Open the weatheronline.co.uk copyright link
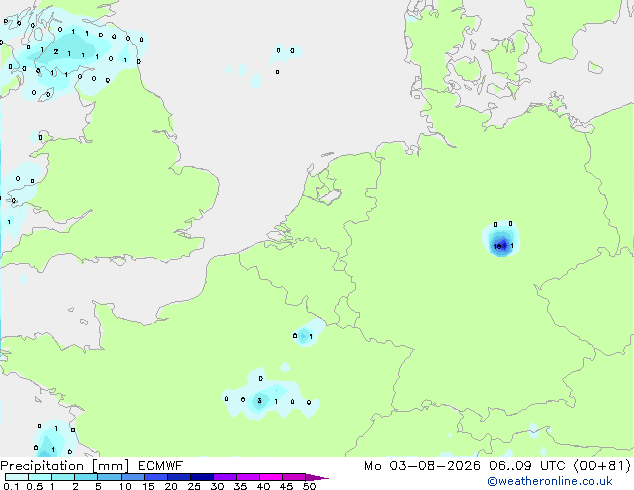634x490 pixels. (x=550, y=481)
